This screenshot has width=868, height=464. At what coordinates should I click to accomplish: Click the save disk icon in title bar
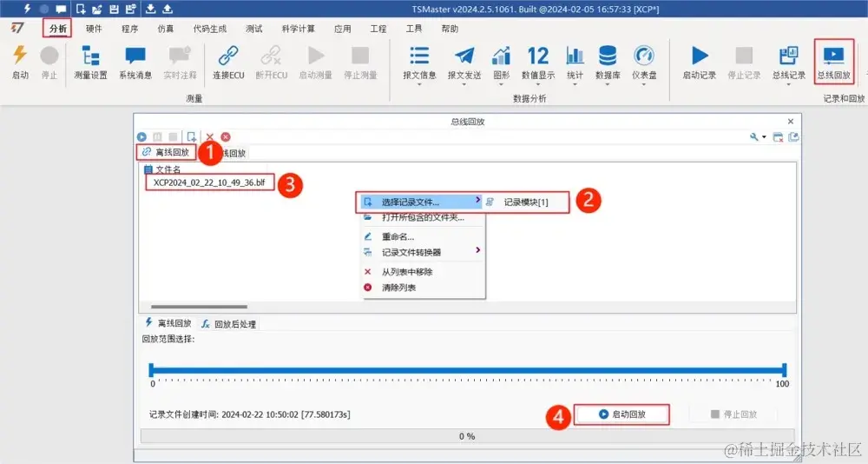pyautogui.click(x=114, y=9)
